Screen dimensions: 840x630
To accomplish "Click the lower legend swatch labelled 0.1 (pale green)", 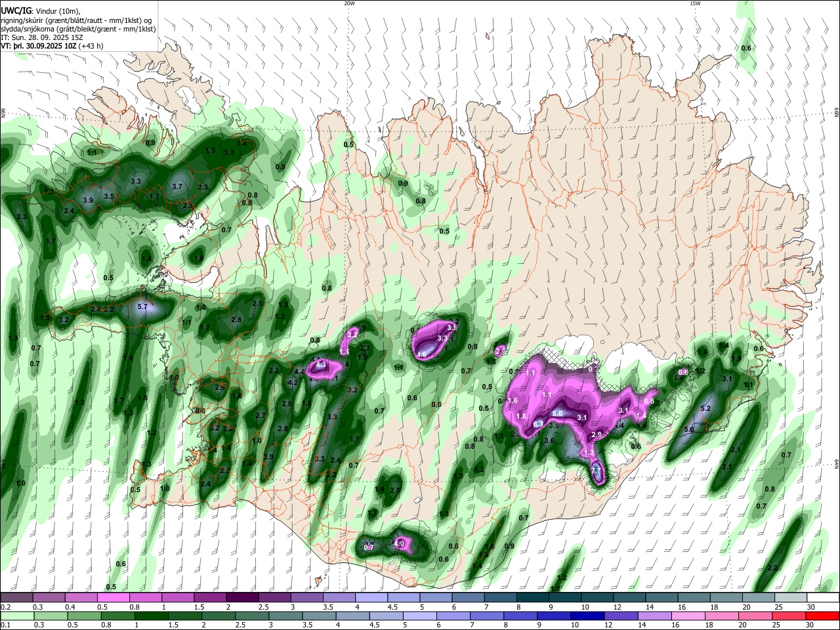I will coord(16,616).
